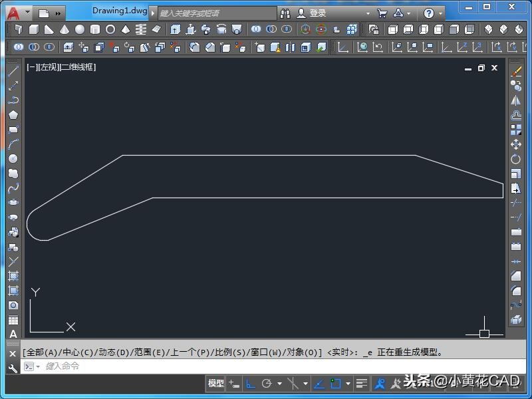Viewport: 532px width, 399px height.
Task: Click the 3 Point UCS icon
Action: pos(477,47)
